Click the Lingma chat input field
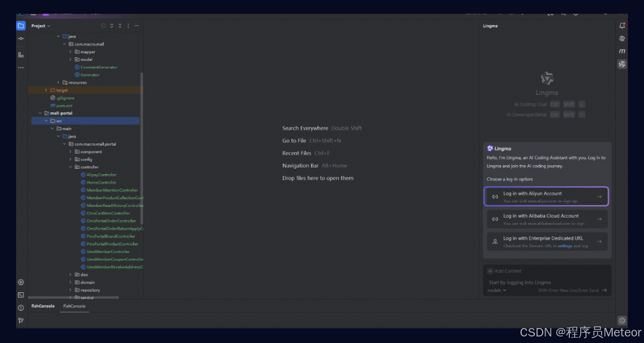644x343 pixels. click(547, 282)
